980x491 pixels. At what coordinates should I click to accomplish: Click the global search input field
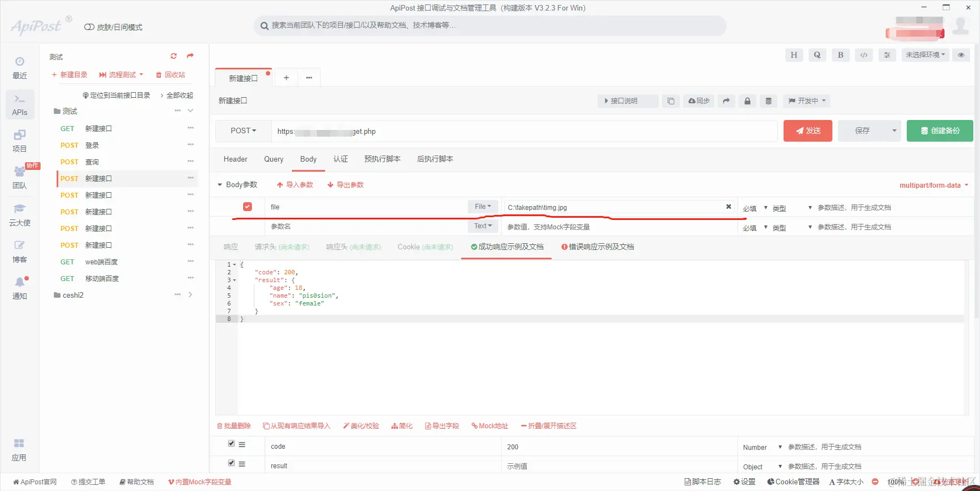click(x=490, y=26)
